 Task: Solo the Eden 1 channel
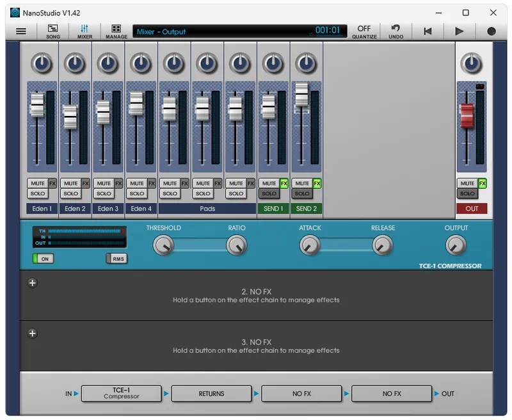coord(38,193)
